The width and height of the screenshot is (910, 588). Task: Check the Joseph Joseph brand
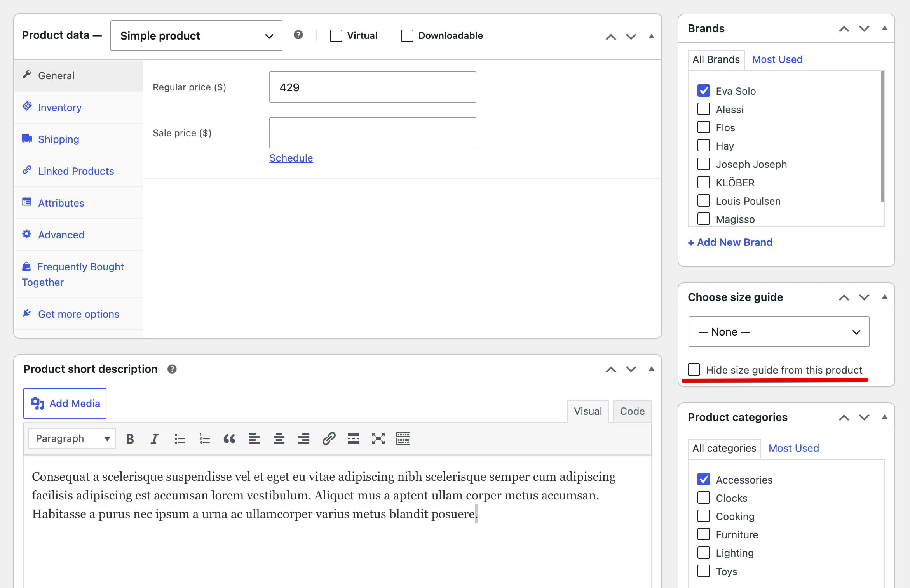point(704,164)
